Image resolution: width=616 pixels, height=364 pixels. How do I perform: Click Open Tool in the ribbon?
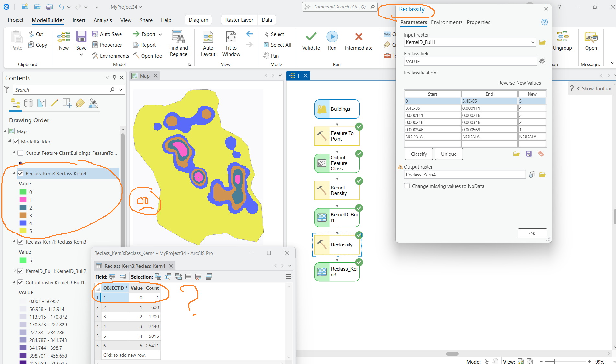[x=148, y=56]
